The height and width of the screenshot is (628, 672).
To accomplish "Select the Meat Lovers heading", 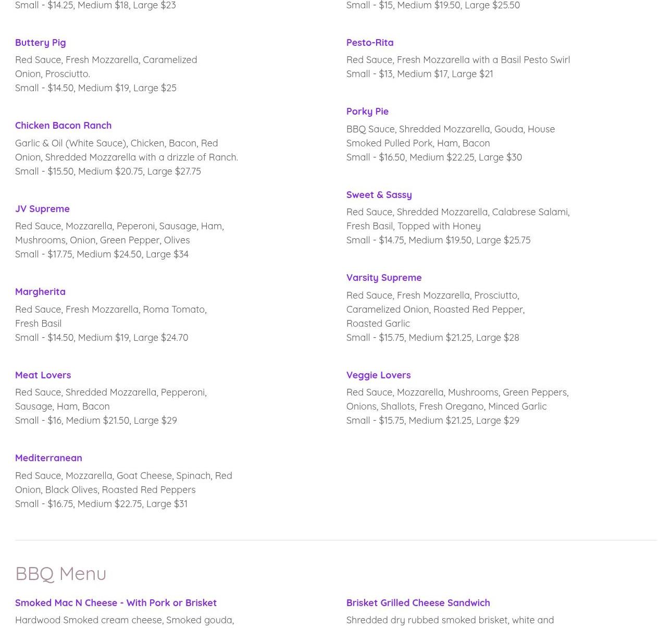I will (x=43, y=375).
